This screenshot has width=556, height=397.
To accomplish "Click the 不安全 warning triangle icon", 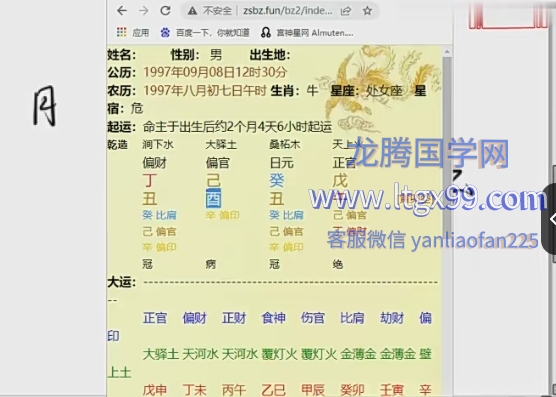I will tap(193, 11).
